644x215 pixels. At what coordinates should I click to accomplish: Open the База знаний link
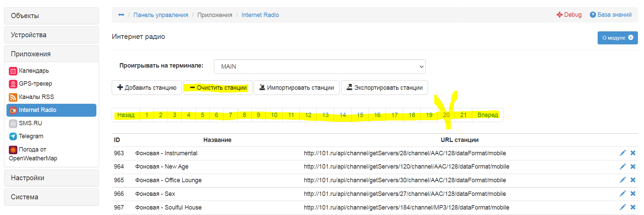pos(611,15)
